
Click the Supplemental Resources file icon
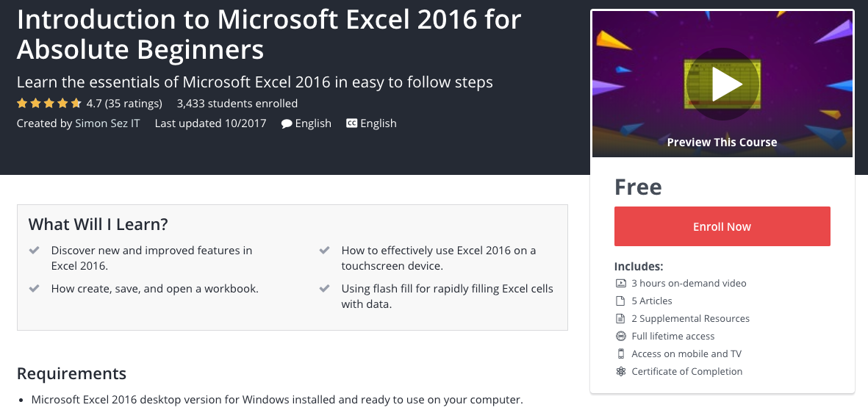pos(620,319)
